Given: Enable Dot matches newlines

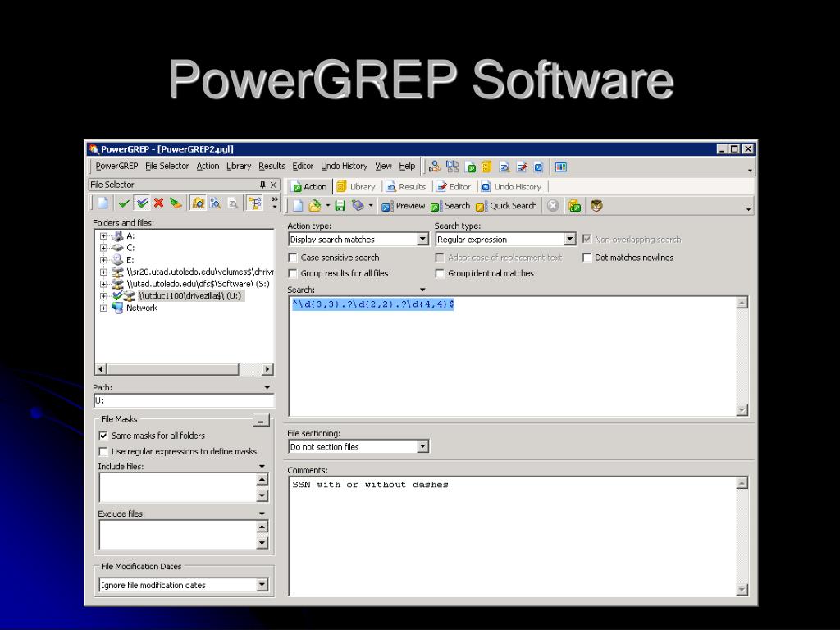Looking at the screenshot, I should 587,258.
